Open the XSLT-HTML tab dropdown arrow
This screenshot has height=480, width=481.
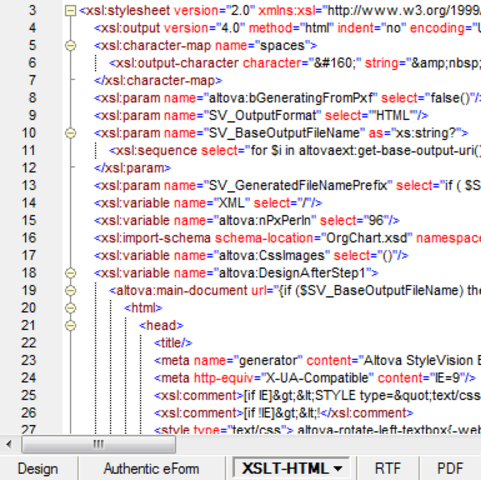tap(338, 469)
